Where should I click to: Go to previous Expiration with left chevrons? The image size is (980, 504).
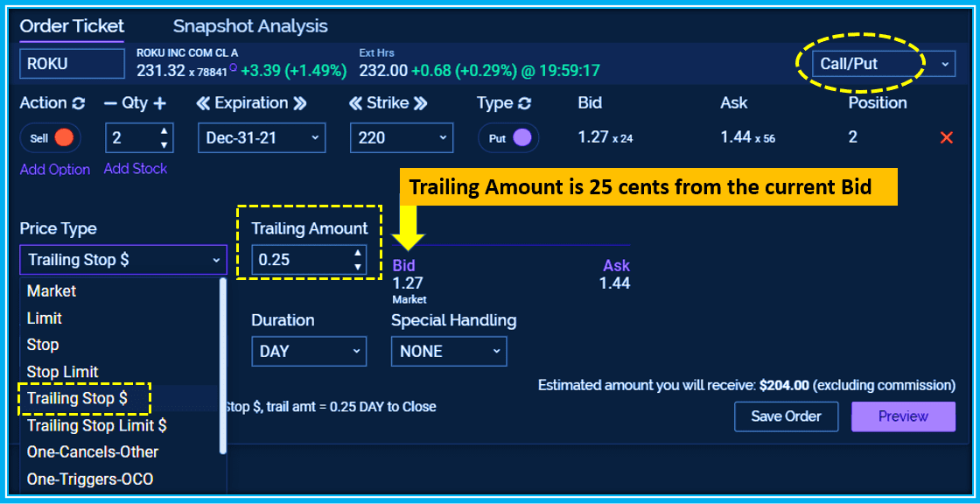(203, 103)
